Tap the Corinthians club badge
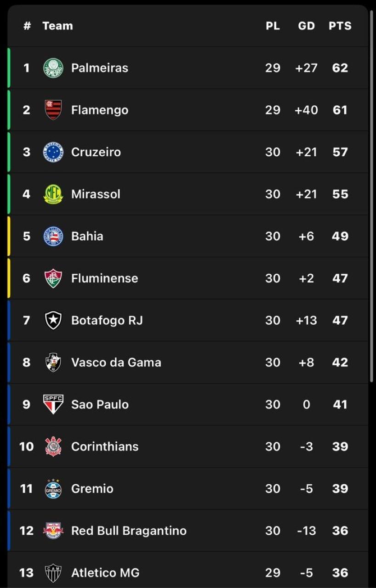This screenshot has height=588, width=376. click(x=53, y=447)
